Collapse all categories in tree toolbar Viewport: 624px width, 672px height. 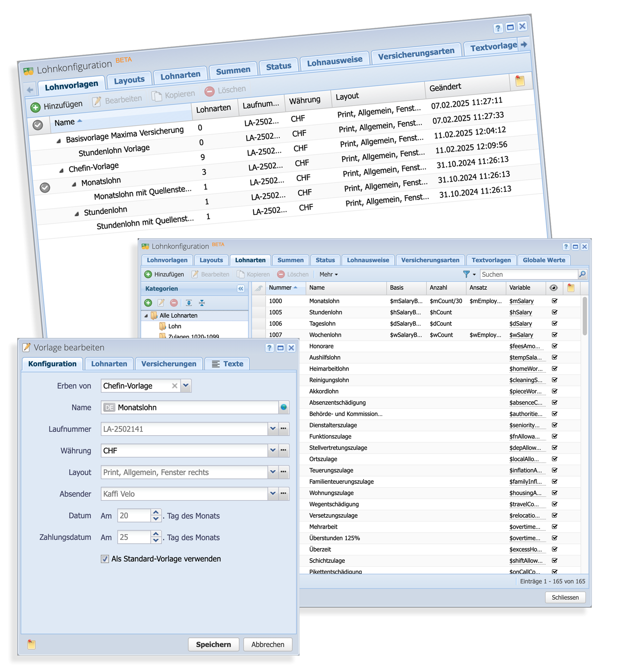202,302
